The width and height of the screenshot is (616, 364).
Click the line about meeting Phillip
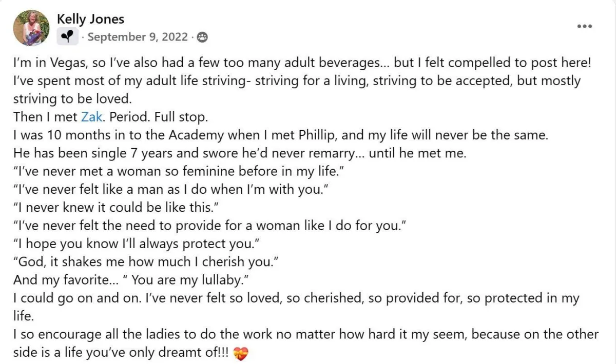(281, 136)
